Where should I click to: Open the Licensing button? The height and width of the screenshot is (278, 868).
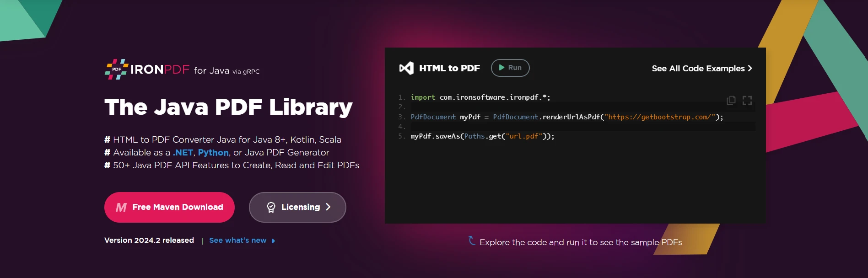point(297,207)
